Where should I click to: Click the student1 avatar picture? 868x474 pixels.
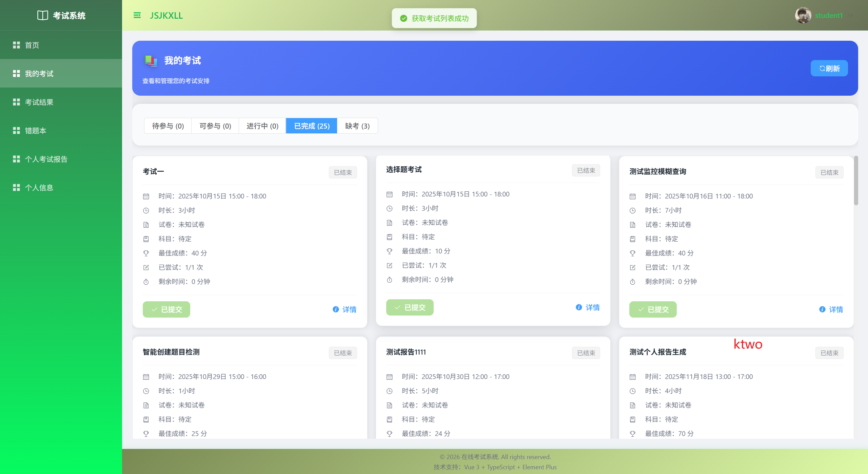803,15
